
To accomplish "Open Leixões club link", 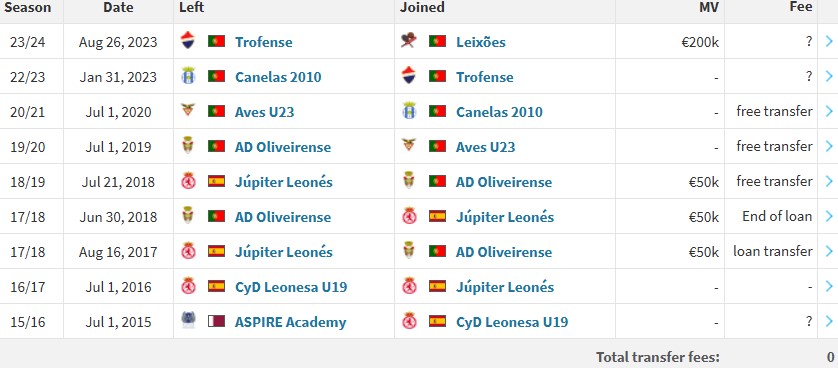I will click(x=480, y=42).
